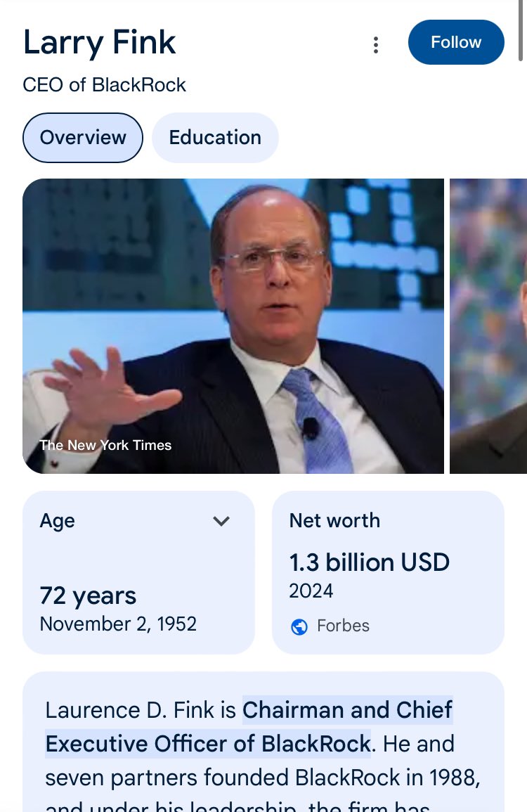The width and height of the screenshot is (527, 812).
Task: Switch to the Education tab
Action: pyautogui.click(x=215, y=137)
